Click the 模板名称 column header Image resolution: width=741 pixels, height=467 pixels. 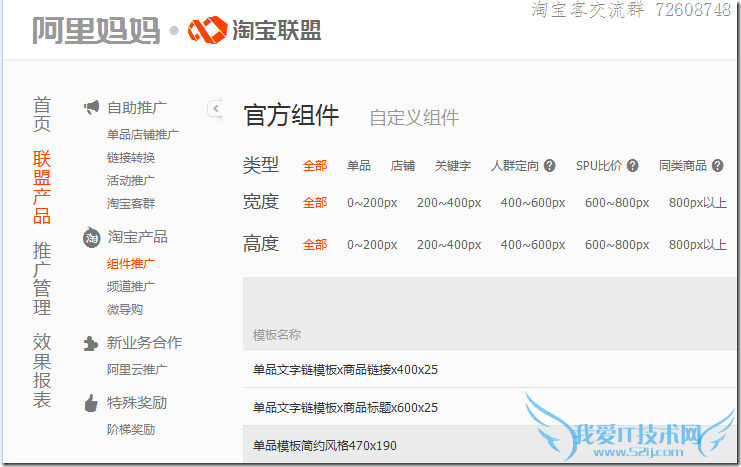pyautogui.click(x=277, y=335)
